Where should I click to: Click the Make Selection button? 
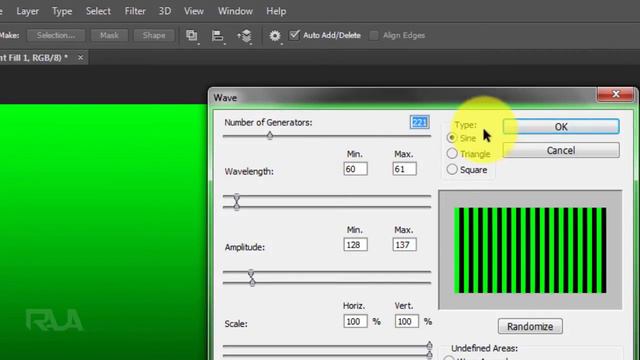pos(56,36)
